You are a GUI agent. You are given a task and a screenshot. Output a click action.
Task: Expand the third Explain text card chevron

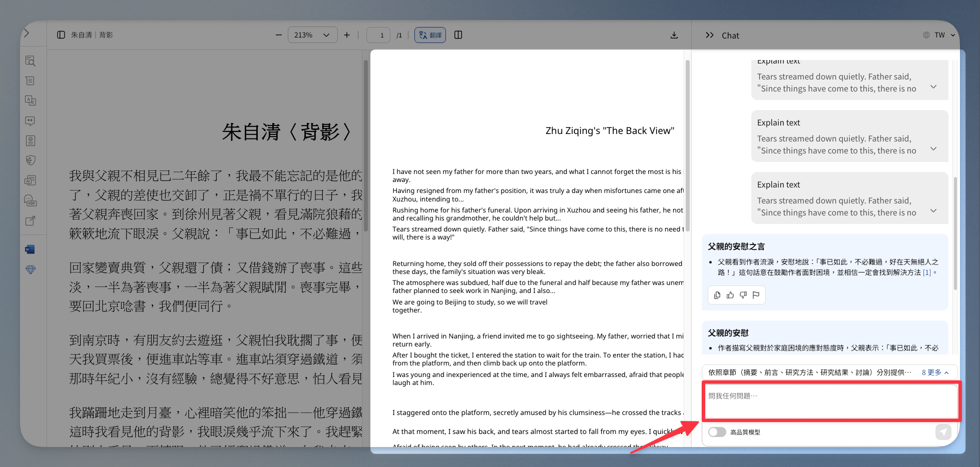933,211
